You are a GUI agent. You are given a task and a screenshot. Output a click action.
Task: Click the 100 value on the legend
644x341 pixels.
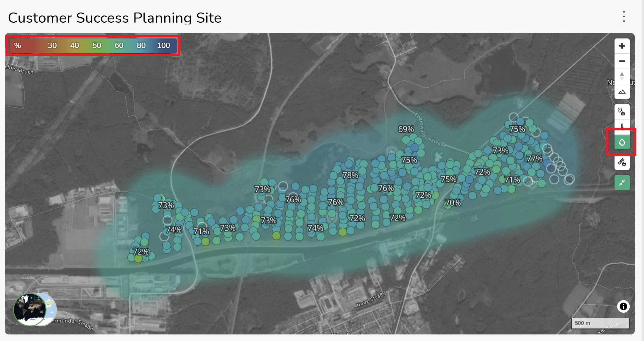[163, 45]
